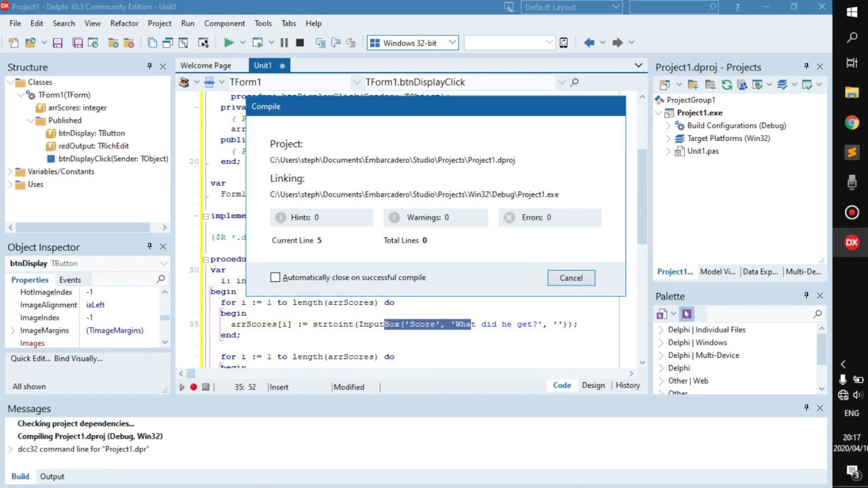868x488 pixels.
Task: Click the Run Without Debugging icon
Action: coord(257,43)
